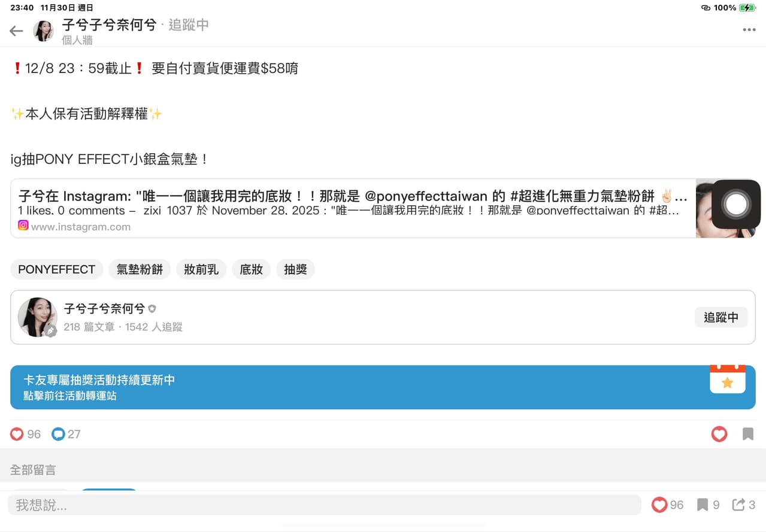The height and width of the screenshot is (532, 766).
Task: Select the PONYEFFECT tag
Action: (56, 269)
